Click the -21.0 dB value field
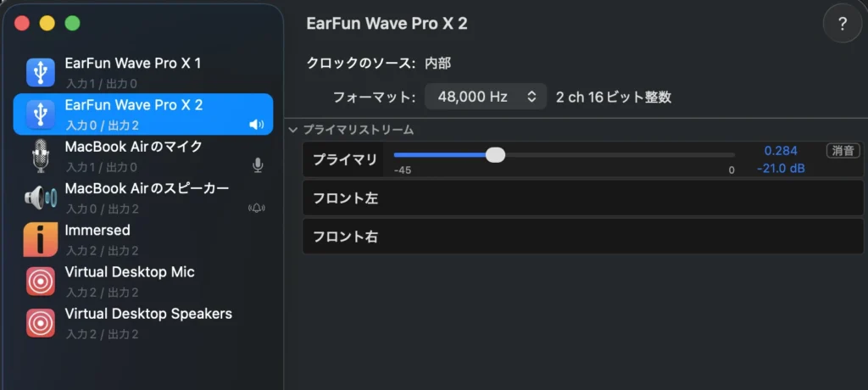The width and height of the screenshot is (868, 390). [781, 169]
